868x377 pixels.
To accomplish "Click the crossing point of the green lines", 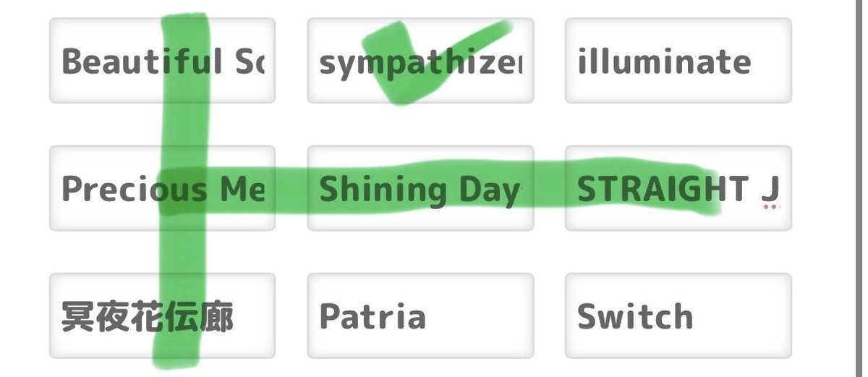I will pyautogui.click(x=182, y=190).
